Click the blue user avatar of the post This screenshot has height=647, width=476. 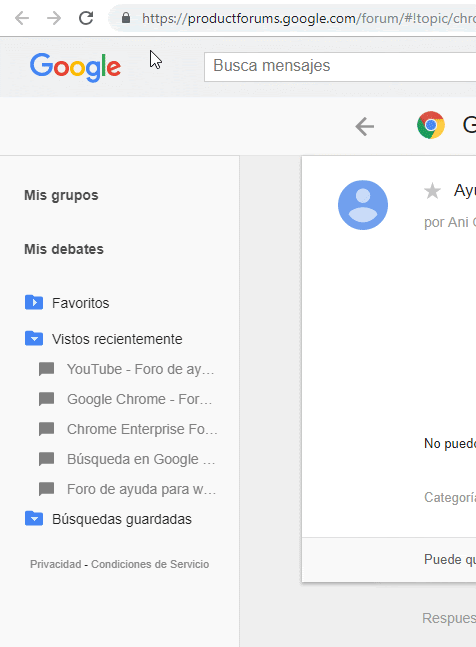pyautogui.click(x=363, y=205)
